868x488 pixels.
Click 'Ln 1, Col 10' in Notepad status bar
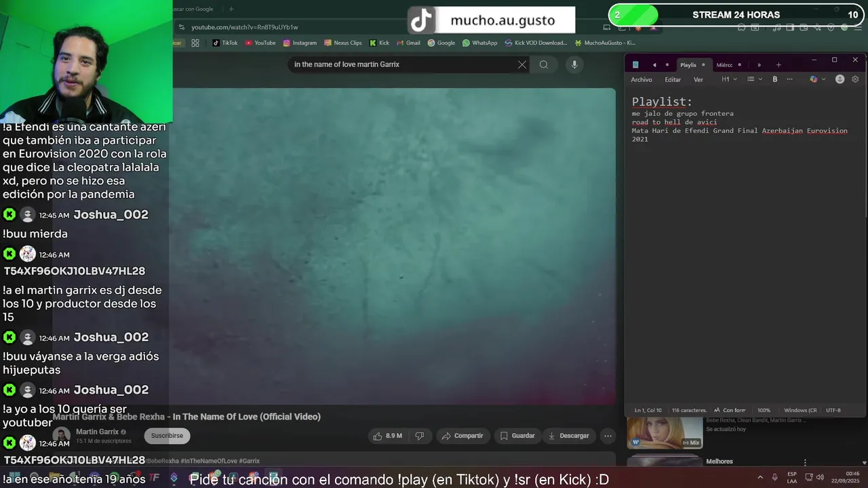click(648, 410)
